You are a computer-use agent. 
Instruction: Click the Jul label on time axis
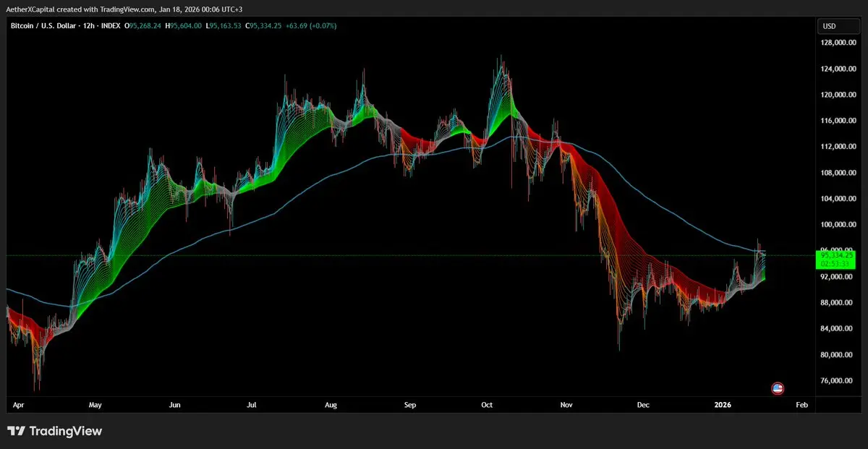[252, 406]
